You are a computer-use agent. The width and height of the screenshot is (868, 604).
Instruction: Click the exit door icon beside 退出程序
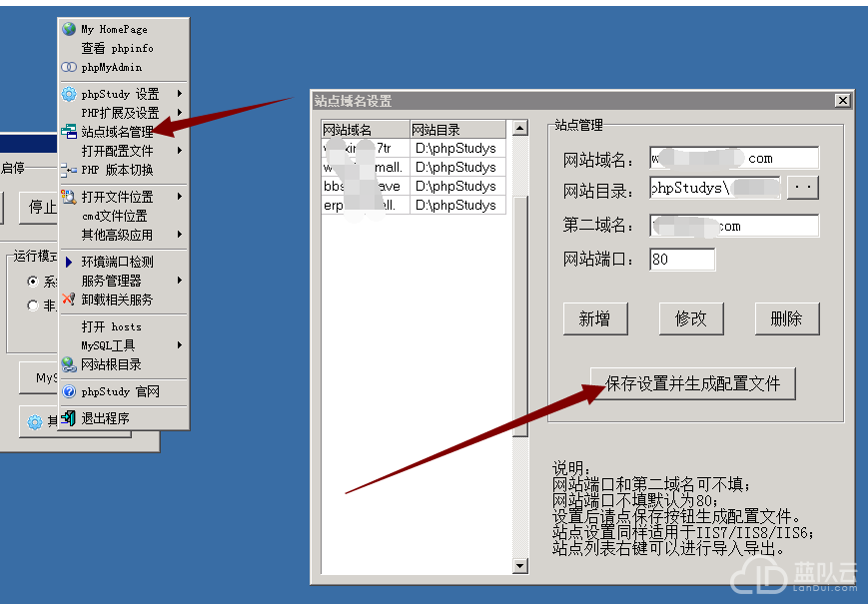pos(69,418)
